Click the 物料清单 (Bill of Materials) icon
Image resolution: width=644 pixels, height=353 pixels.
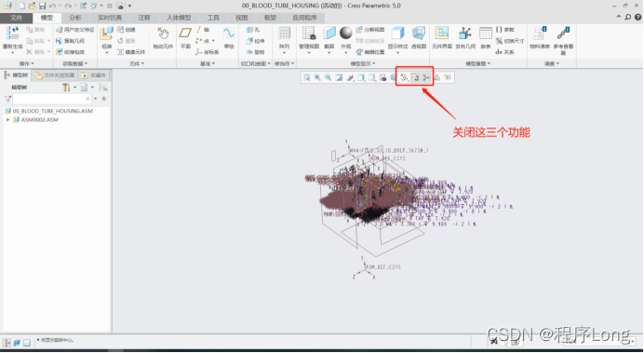point(539,34)
